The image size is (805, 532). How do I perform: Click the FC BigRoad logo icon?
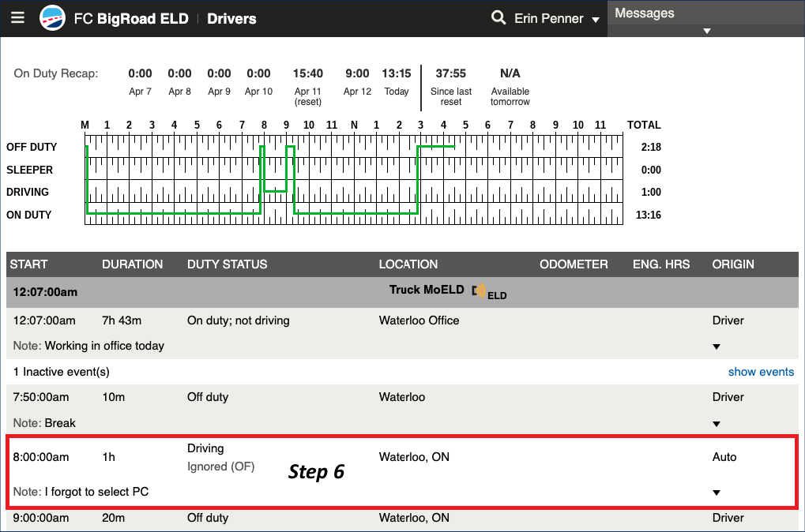coord(52,18)
